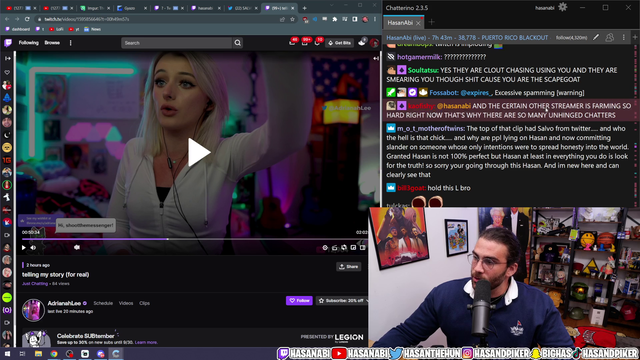This screenshot has width=640, height=360.
Task: Add a Chatterino split with header plus
Action: pyautogui.click(x=635, y=38)
